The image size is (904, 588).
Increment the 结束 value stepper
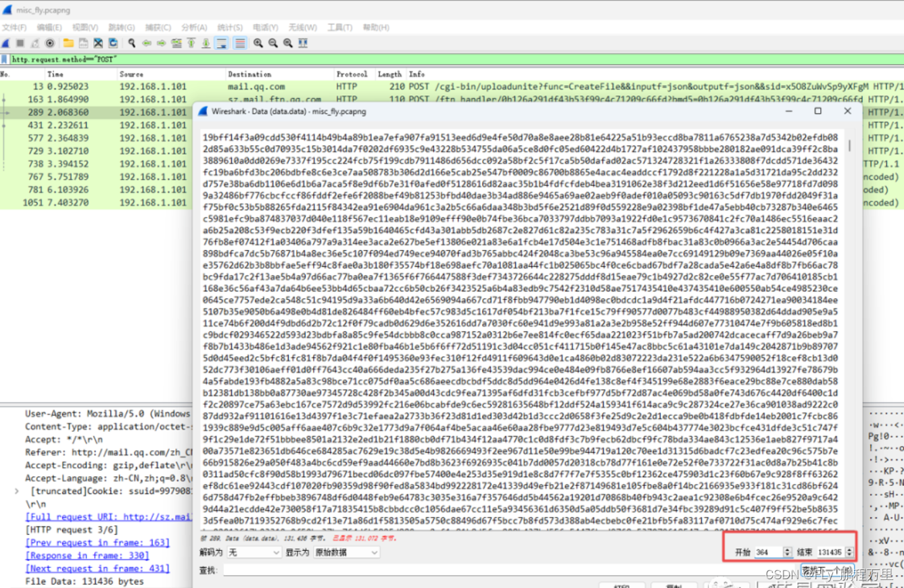[x=849, y=548]
